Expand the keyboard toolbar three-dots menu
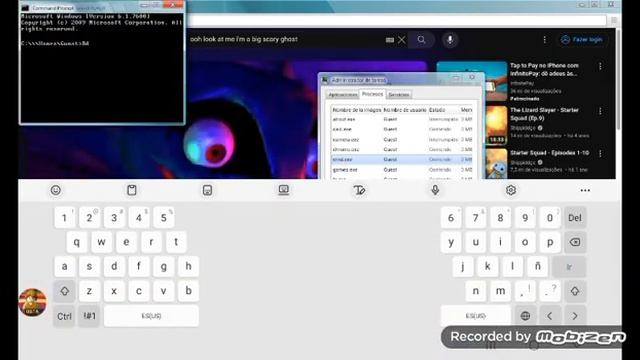The image size is (640, 360). pyautogui.click(x=585, y=191)
